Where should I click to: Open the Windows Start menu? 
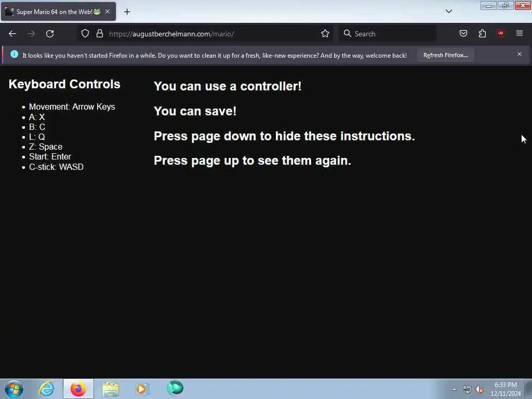tap(14, 389)
